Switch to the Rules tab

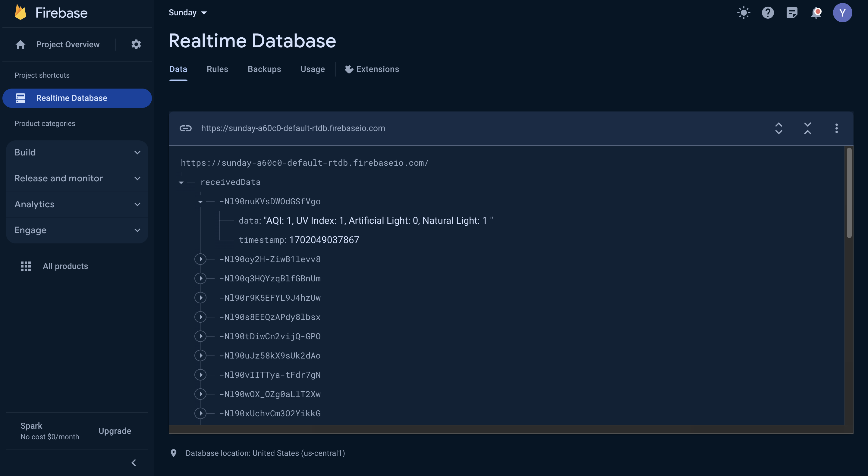coord(217,69)
